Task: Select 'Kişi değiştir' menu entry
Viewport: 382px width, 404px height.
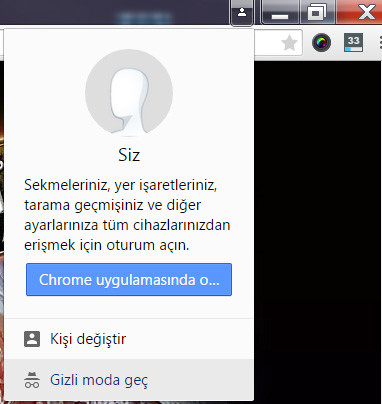Action: 129,339
